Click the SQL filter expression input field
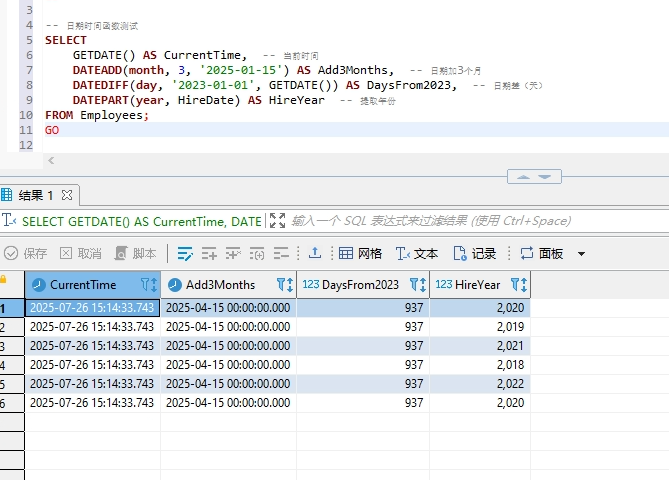Image resolution: width=669 pixels, height=480 pixels. pyautogui.click(x=430, y=221)
